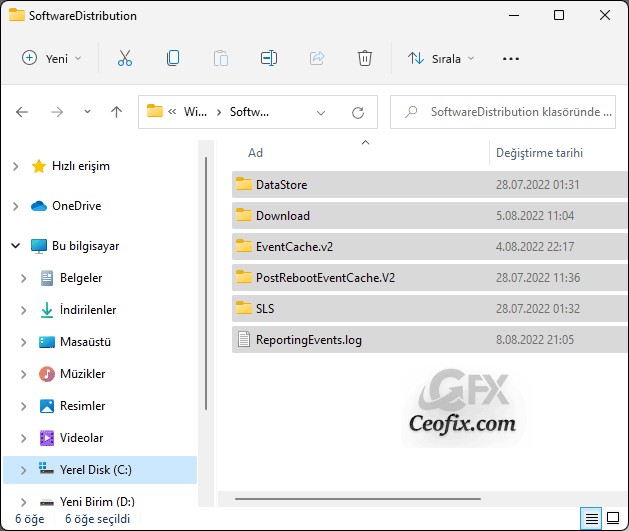Go up one folder level
Screen dimensions: 629x531
pyautogui.click(x=116, y=112)
